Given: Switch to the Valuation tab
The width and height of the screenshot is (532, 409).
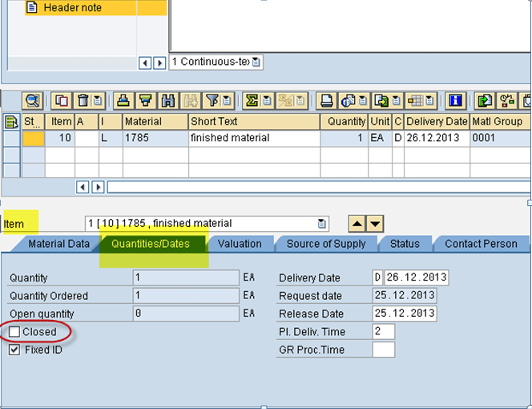Looking at the screenshot, I should tap(240, 244).
